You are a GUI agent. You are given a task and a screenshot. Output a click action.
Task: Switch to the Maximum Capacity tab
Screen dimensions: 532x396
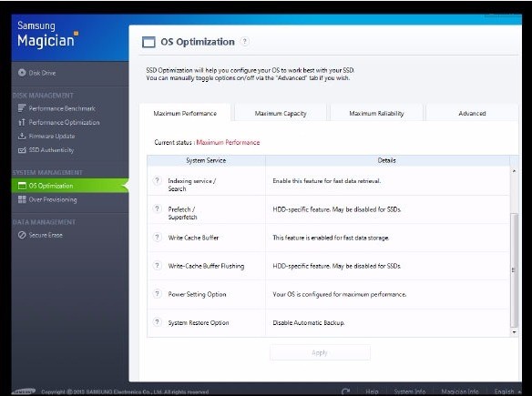(x=281, y=113)
